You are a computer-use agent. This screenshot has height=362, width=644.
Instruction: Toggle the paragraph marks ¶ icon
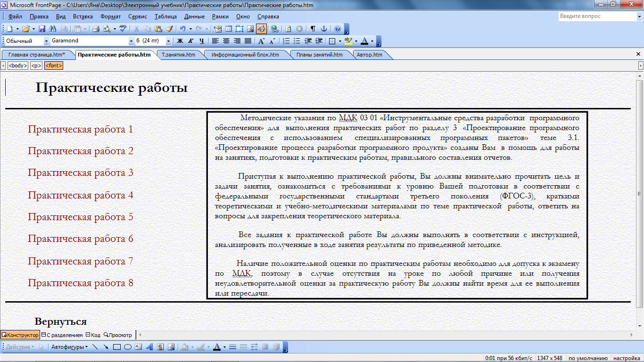click(x=313, y=29)
